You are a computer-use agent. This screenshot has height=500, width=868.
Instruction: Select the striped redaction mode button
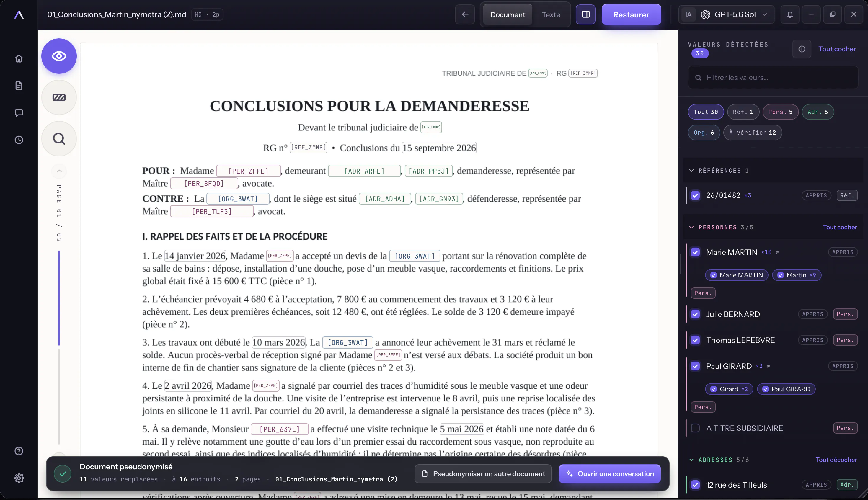click(59, 97)
